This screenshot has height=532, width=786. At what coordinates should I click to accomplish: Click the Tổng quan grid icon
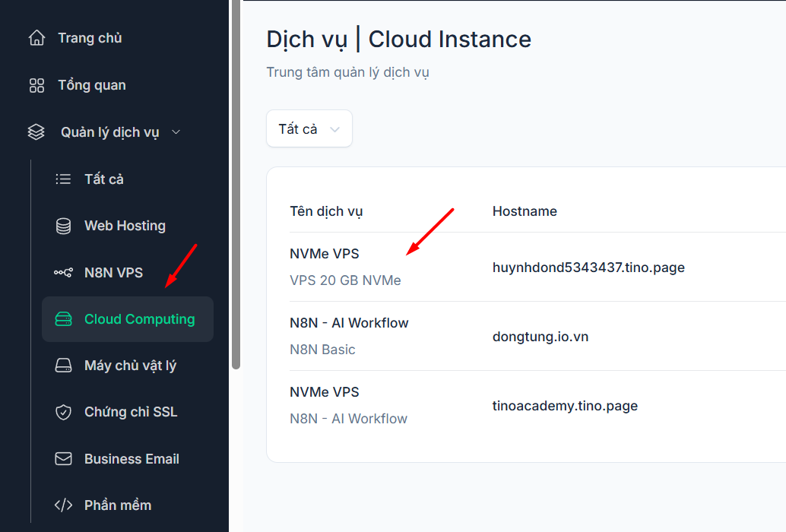tap(36, 85)
